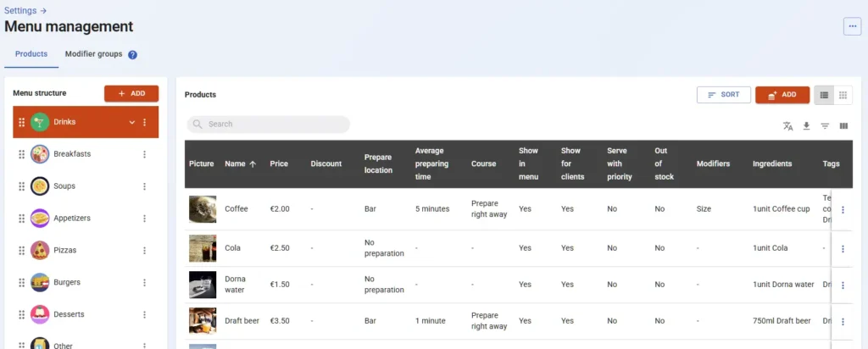The height and width of the screenshot is (349, 868).
Task: Add a new product with ADD button
Action: (782, 95)
